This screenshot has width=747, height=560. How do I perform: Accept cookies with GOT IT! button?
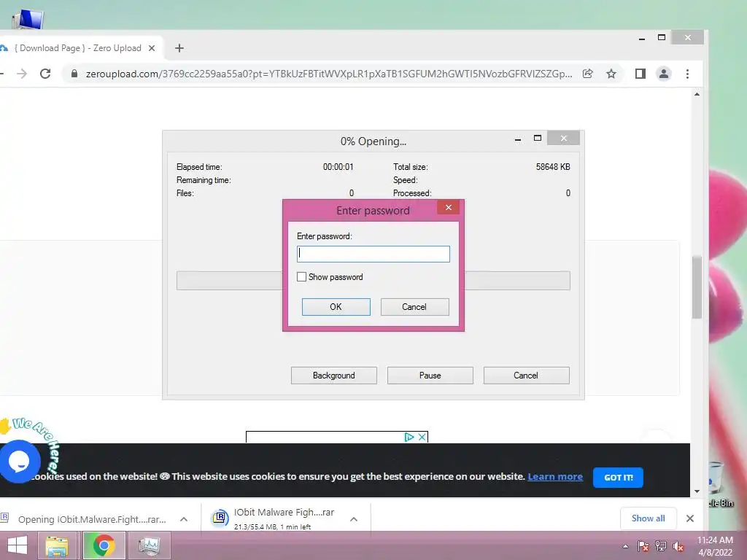pyautogui.click(x=618, y=477)
